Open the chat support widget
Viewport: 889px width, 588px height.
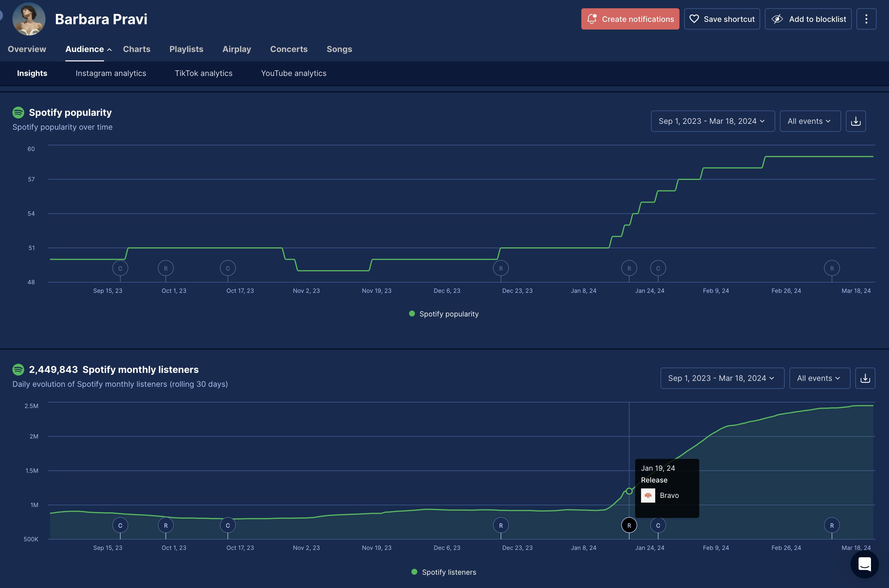(x=864, y=564)
